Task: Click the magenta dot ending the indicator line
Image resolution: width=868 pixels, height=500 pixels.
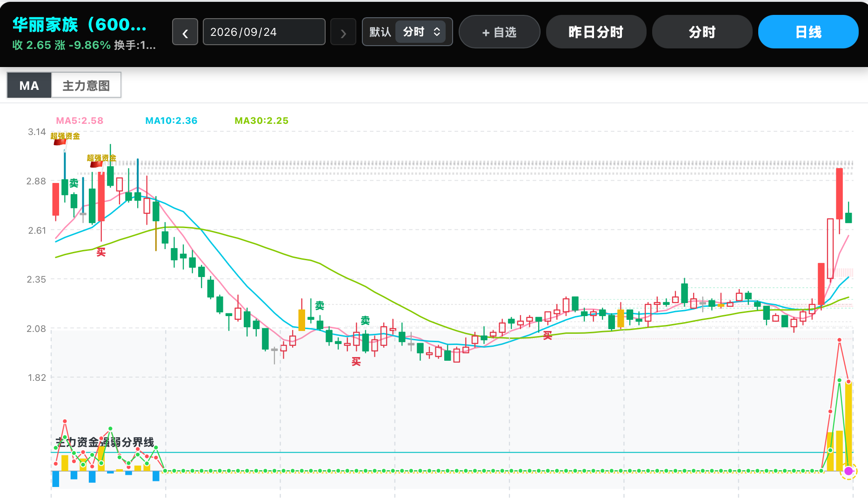Action: click(848, 471)
